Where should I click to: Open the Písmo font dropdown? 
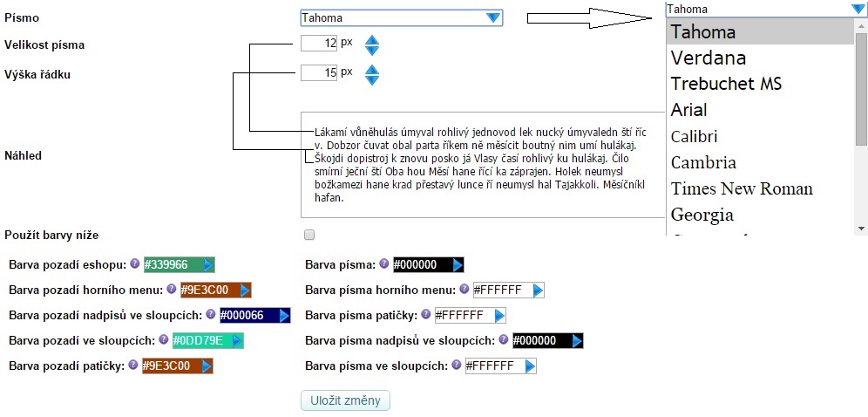tap(493, 17)
